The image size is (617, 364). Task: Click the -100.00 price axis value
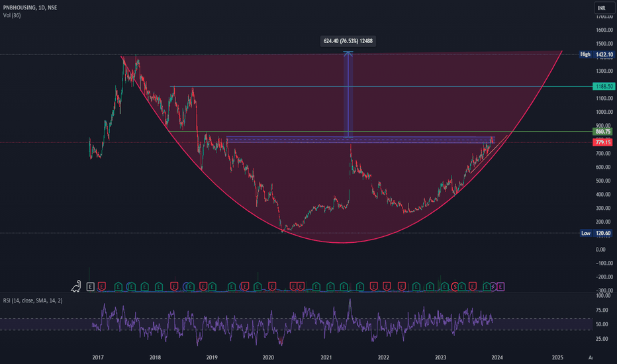pos(604,263)
